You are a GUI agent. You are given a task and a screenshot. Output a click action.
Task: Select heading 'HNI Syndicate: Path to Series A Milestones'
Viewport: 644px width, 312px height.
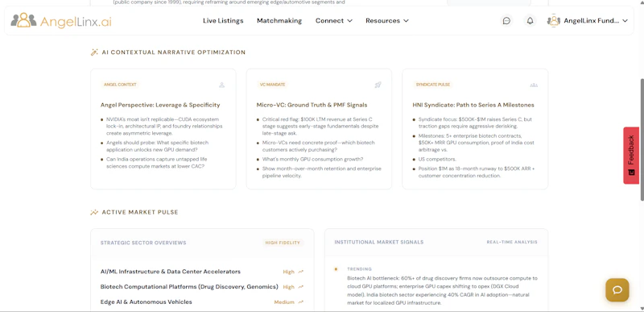pos(473,105)
